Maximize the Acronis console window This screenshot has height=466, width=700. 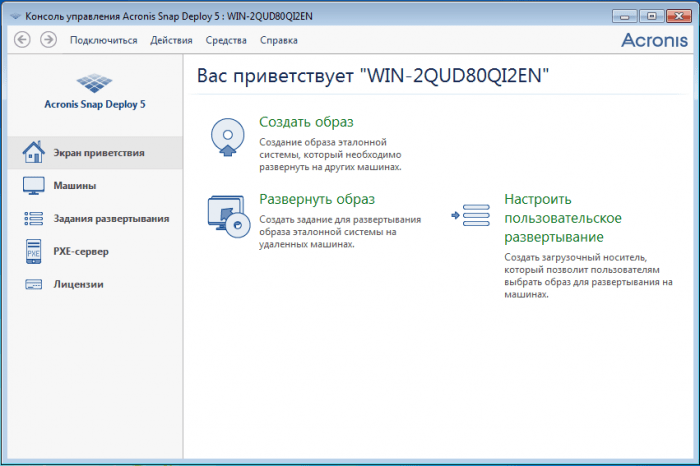coord(651,16)
